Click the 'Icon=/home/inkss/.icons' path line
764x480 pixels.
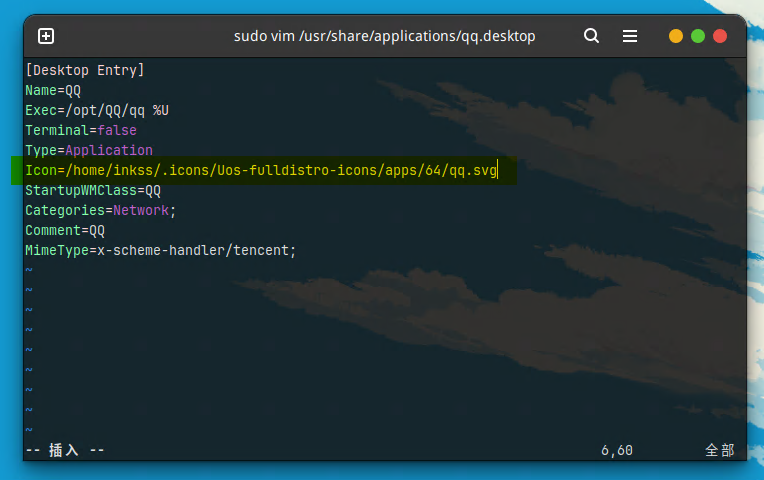(261, 170)
